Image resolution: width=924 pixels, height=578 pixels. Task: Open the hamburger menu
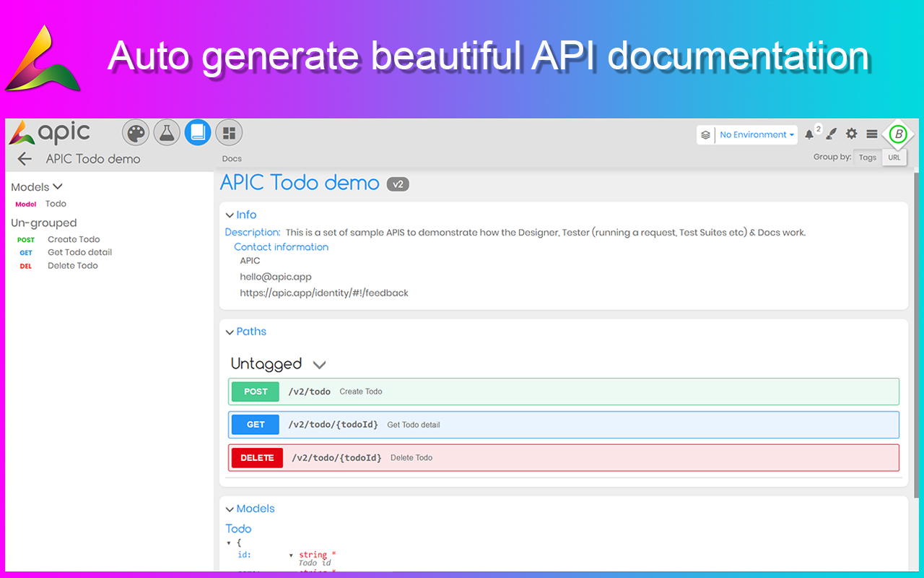(x=872, y=134)
